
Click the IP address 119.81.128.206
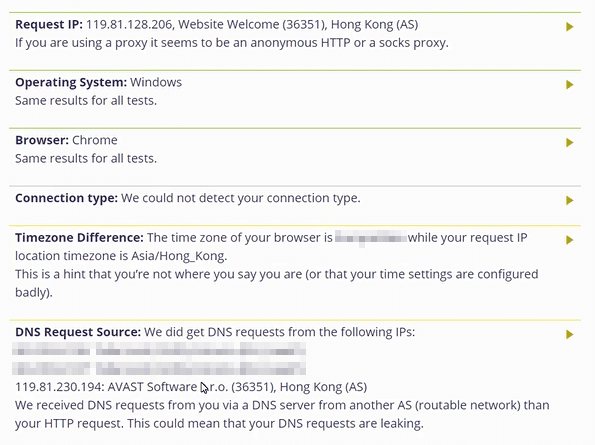pyautogui.click(x=129, y=24)
